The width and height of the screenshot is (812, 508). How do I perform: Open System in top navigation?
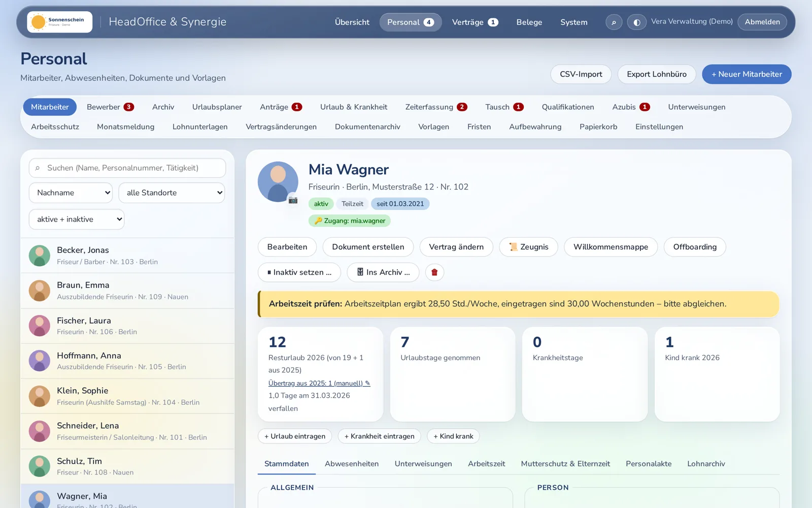[x=574, y=22]
